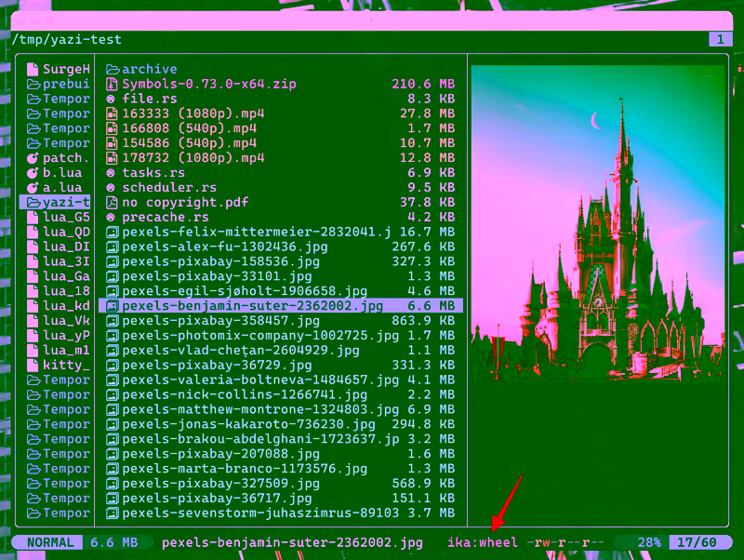
Task: Click the Rust icon next to scheduler.rs
Action: (x=111, y=188)
